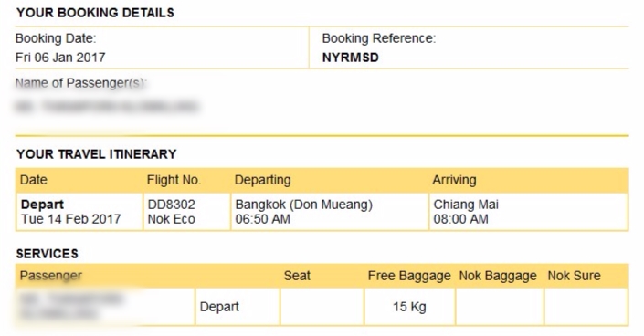Click the departure date Tue 14 Feb 2017

point(71,219)
